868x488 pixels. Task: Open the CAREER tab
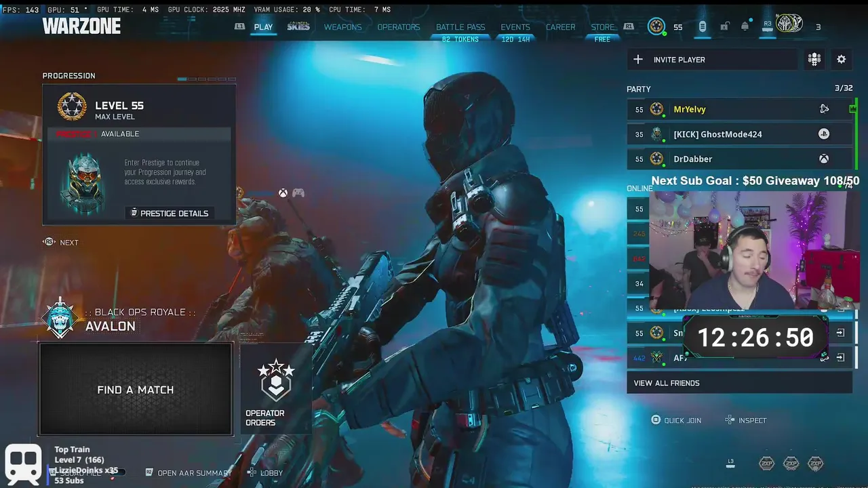click(561, 27)
